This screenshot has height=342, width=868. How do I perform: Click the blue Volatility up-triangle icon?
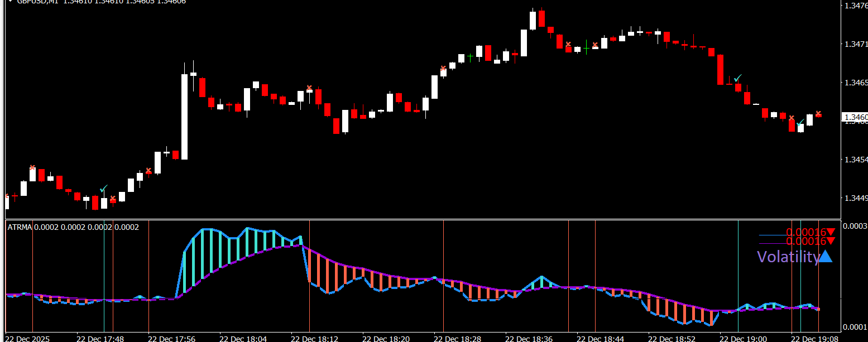[827, 257]
